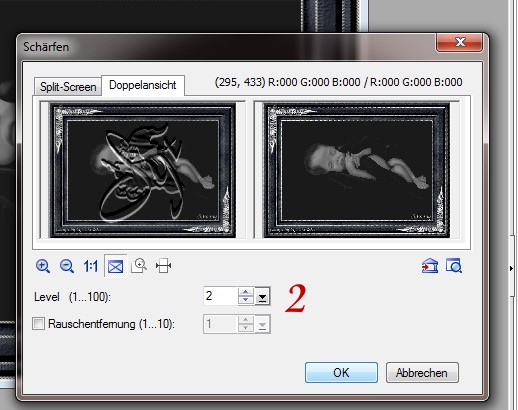This screenshot has height=410, width=518.
Task: Click the add-to-EasyPalette icon
Action: (429, 266)
